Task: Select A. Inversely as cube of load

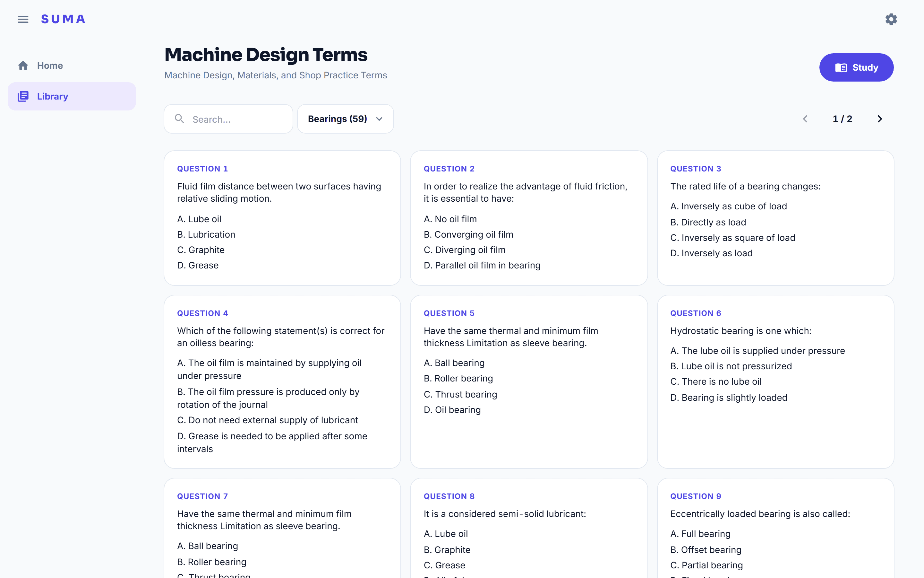Action: [729, 206]
